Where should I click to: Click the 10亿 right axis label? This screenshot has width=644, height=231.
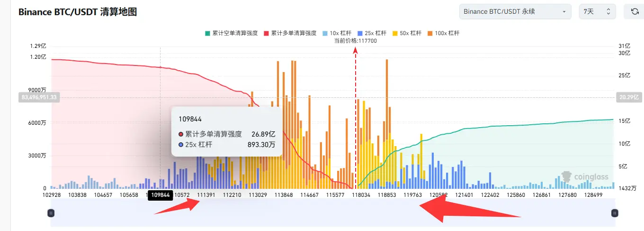point(625,144)
